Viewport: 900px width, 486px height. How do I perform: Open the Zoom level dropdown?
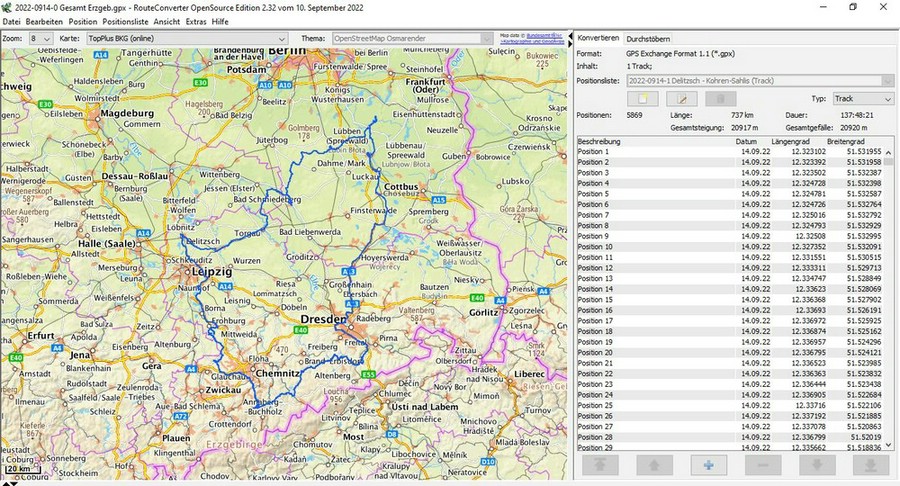tap(40, 38)
